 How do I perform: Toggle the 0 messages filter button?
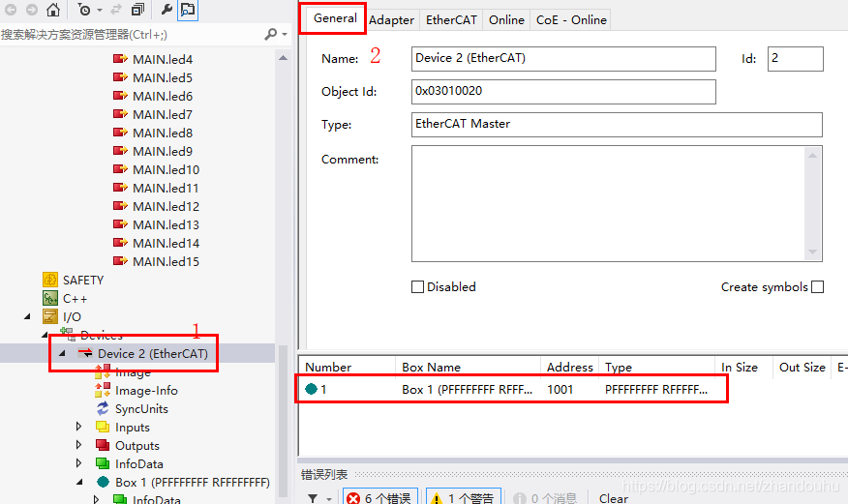pos(545,497)
